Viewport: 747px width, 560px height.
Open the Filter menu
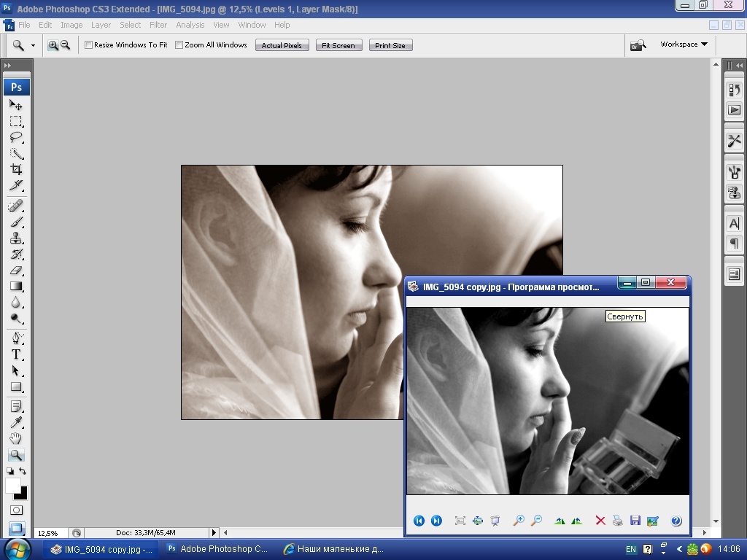click(x=158, y=25)
